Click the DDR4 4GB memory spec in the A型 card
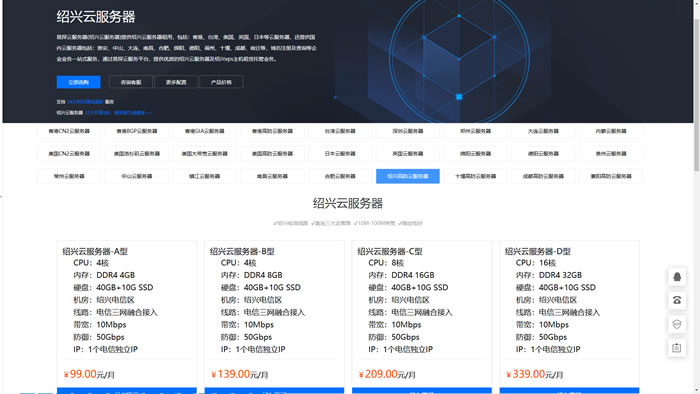This screenshot has height=394, width=700. click(x=116, y=275)
